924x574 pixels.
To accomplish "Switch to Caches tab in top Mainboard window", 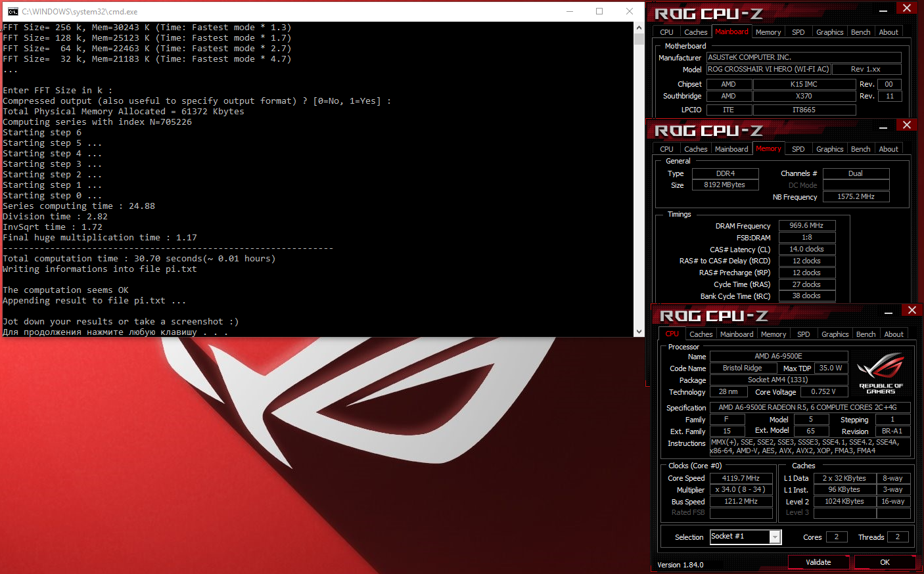I will (695, 32).
